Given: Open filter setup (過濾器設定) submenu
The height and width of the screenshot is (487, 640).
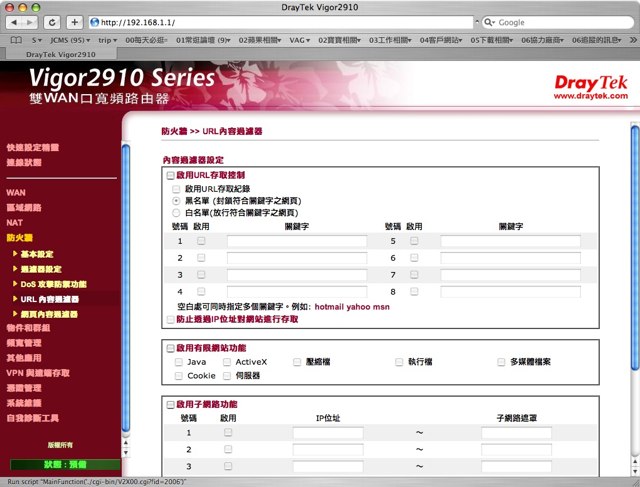Looking at the screenshot, I should point(41,269).
